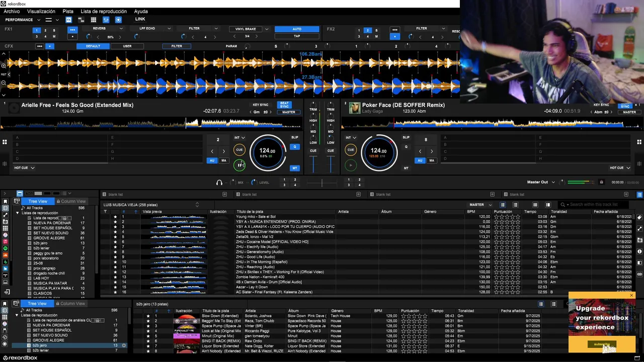Toggle master tempo MT on deck 1

click(295, 168)
